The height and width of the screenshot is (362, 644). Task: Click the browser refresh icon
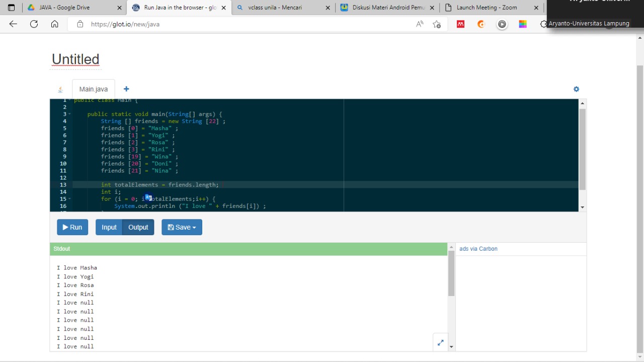[x=34, y=24]
